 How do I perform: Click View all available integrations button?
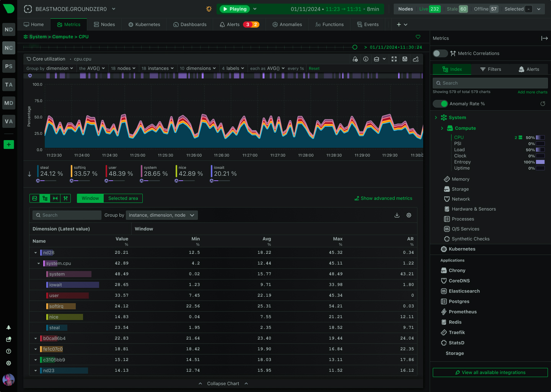pos(490,372)
